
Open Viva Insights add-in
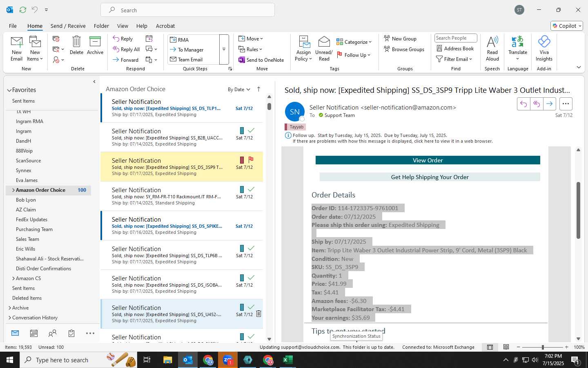click(x=544, y=48)
